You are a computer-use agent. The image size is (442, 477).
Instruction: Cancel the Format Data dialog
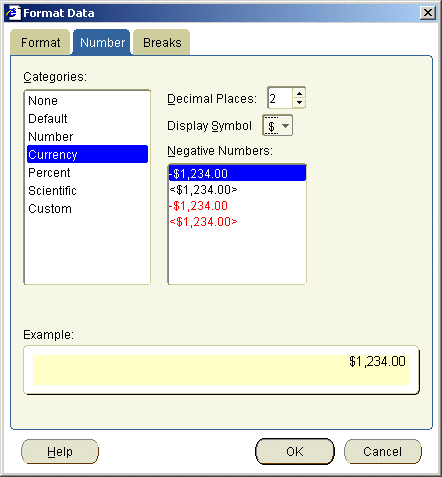[x=383, y=451]
